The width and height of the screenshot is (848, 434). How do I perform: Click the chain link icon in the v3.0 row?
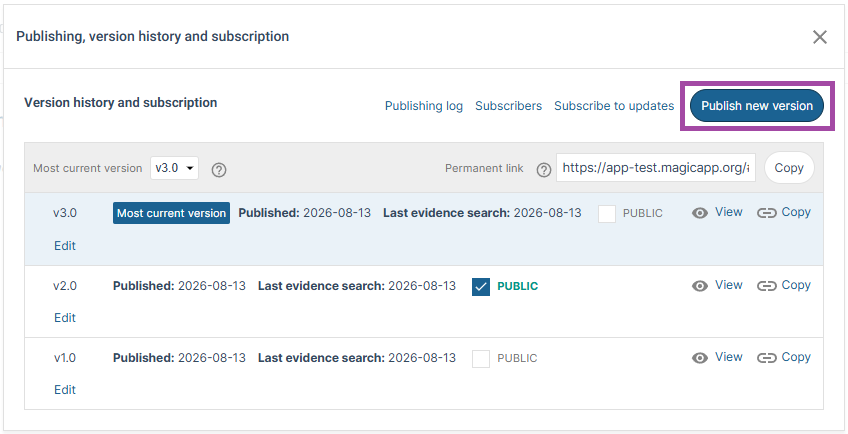coord(766,213)
